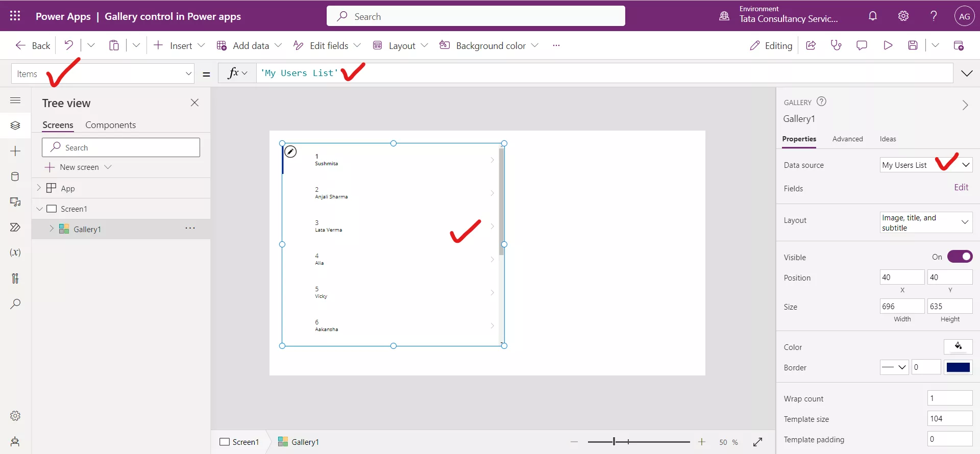Open the gallery Layout dropdown in Properties
The height and width of the screenshot is (454, 980).
click(x=926, y=222)
